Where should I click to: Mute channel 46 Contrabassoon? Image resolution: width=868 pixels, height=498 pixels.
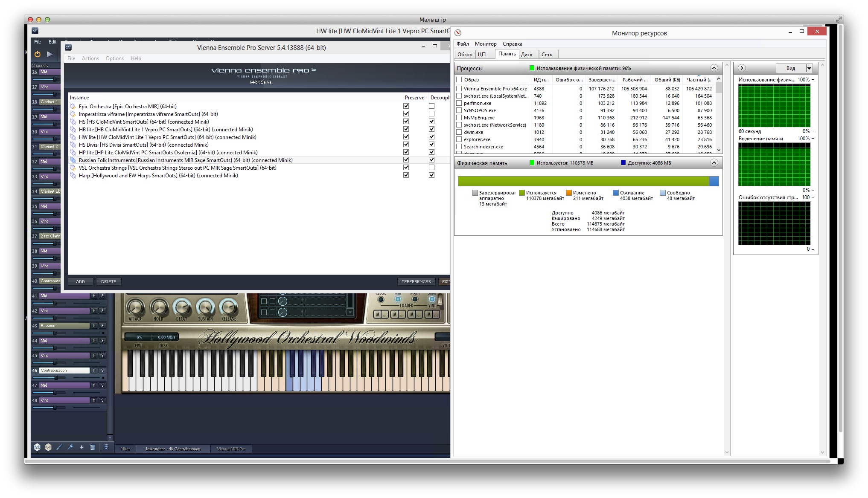point(94,371)
